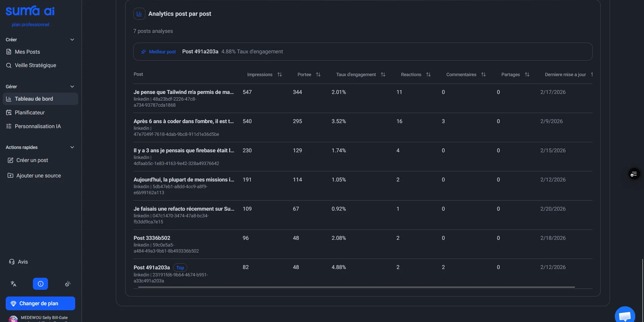The image size is (644, 322).
Task: Sort by Commentaires column arrows
Action: point(483,74)
